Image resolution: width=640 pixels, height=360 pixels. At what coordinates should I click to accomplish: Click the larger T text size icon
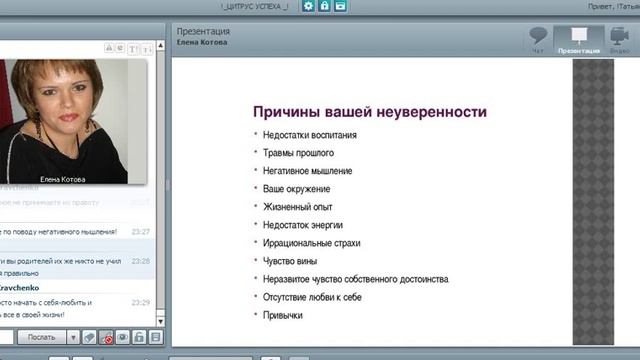pos(133,49)
